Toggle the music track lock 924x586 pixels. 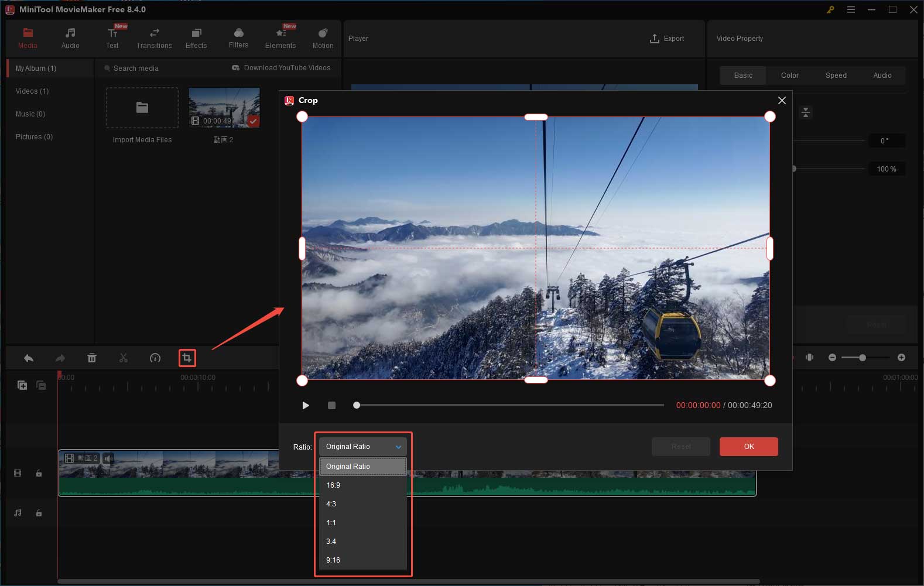pos(39,513)
